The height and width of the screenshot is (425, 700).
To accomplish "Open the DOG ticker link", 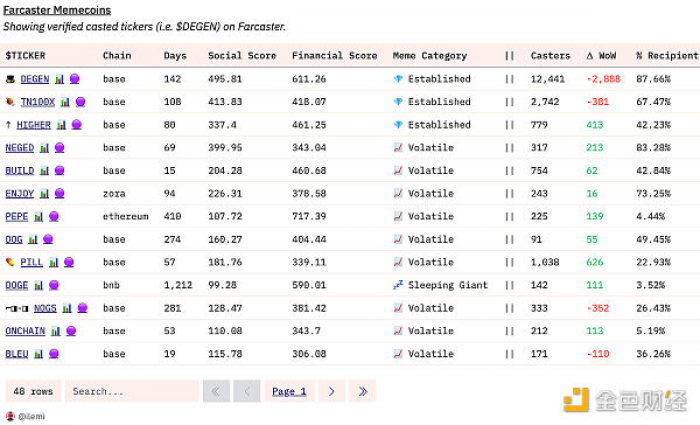I will click(x=14, y=239).
